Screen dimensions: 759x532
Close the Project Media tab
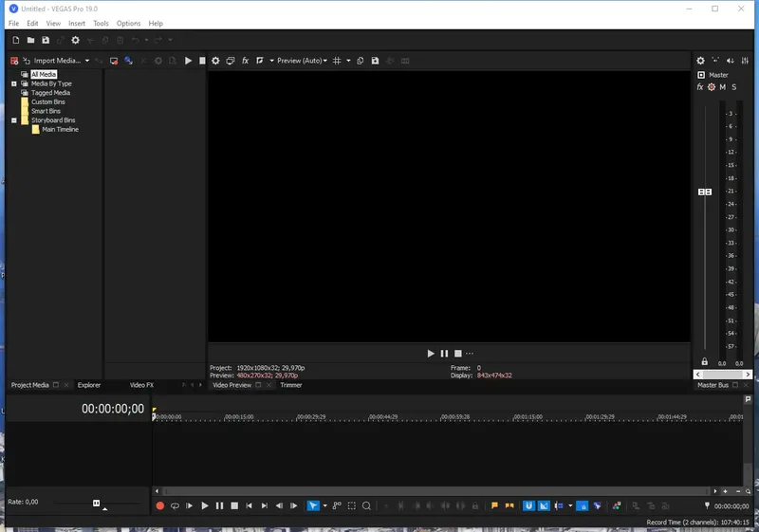66,385
